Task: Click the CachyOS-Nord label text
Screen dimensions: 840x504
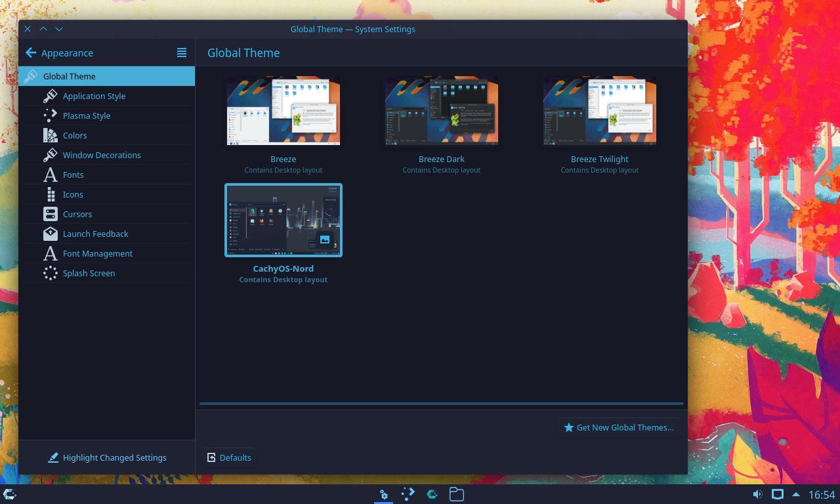Action: pyautogui.click(x=283, y=268)
